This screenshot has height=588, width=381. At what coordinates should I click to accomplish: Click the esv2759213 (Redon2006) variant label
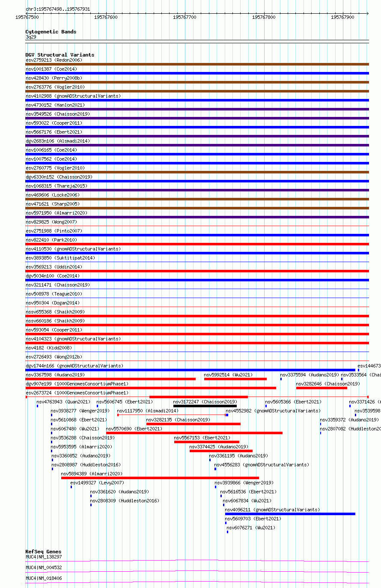pos(54,60)
